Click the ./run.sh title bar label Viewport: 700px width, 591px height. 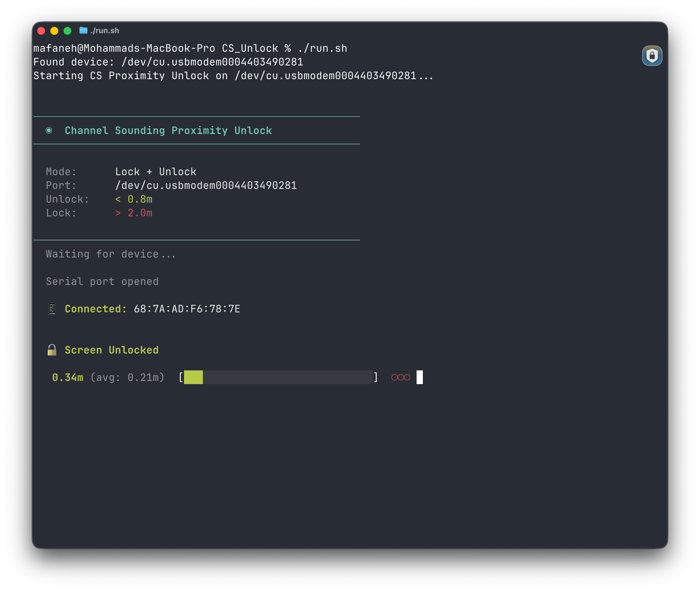[105, 31]
